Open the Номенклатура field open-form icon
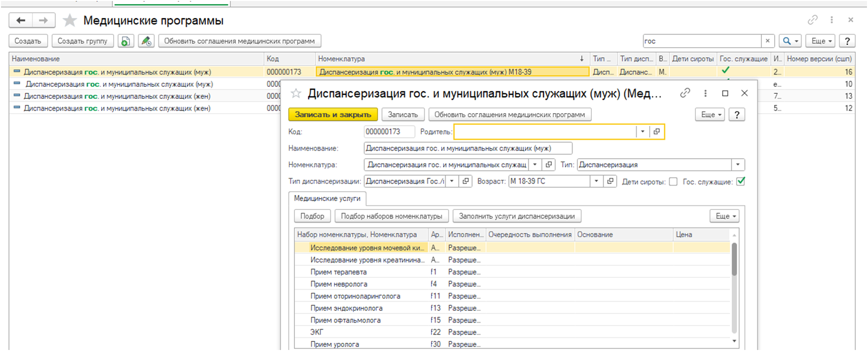The height and width of the screenshot is (351, 868). [548, 165]
